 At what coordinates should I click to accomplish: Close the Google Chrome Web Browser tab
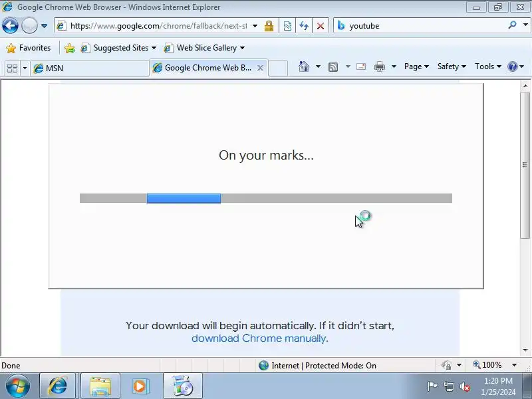click(x=260, y=68)
